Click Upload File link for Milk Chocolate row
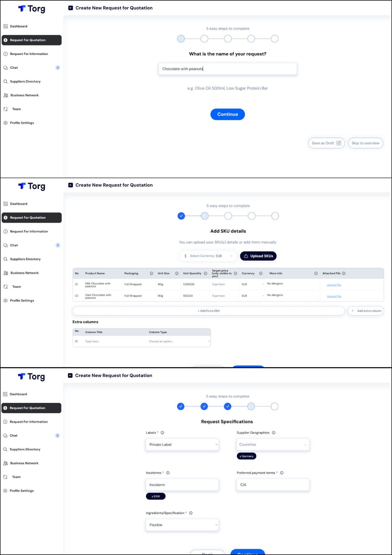Viewport: 392px width, 555px height. pyautogui.click(x=334, y=285)
